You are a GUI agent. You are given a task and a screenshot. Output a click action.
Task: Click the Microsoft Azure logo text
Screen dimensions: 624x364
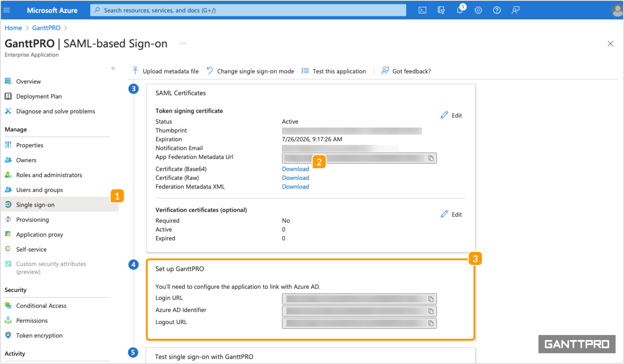tap(52, 10)
